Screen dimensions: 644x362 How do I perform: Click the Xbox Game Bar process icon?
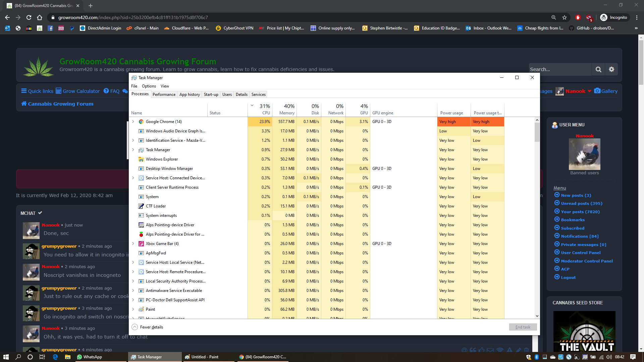point(141,244)
